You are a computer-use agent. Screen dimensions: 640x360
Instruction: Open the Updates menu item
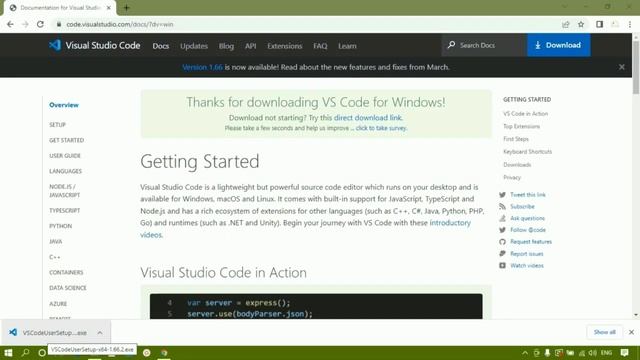click(x=194, y=46)
